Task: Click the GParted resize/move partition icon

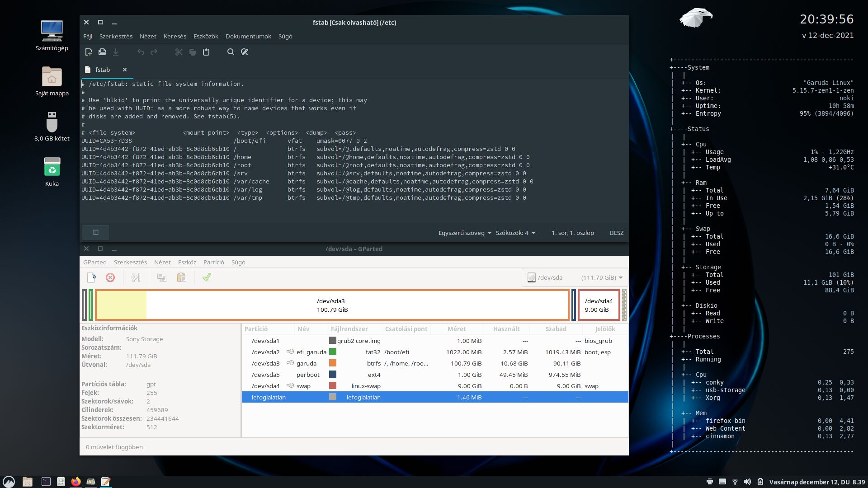Action: point(136,277)
